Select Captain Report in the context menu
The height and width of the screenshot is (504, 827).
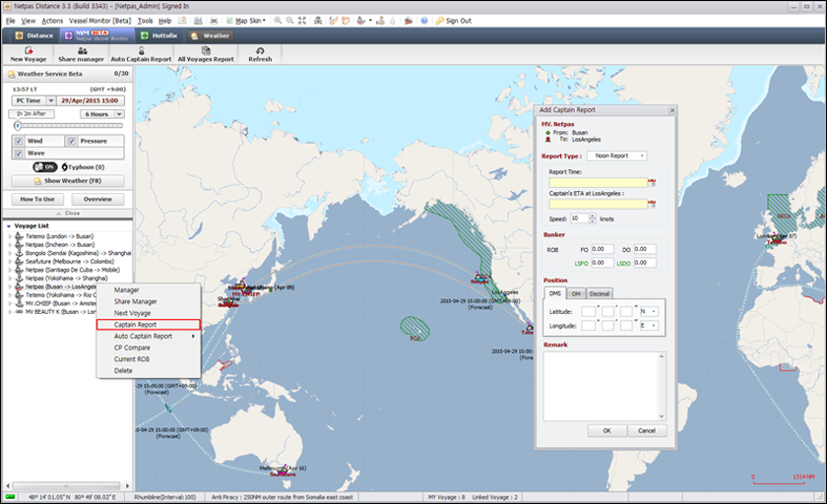(149, 325)
